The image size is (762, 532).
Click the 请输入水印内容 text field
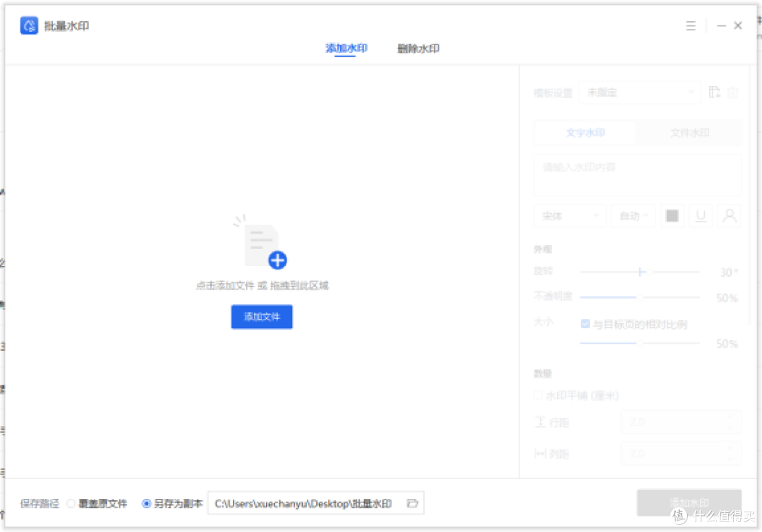tap(637, 175)
